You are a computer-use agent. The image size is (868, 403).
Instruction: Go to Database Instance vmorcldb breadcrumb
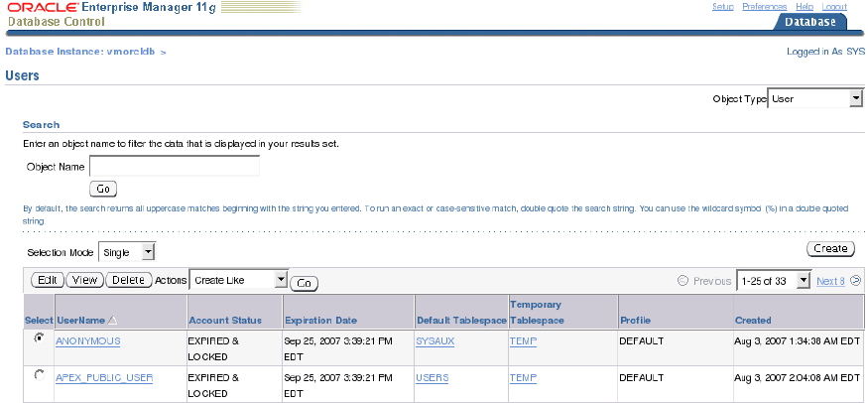[x=80, y=52]
